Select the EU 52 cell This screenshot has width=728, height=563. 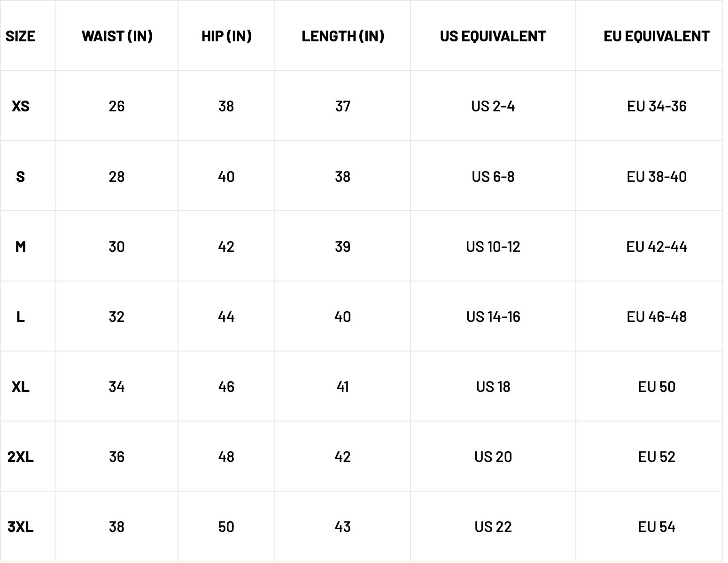pos(656,457)
